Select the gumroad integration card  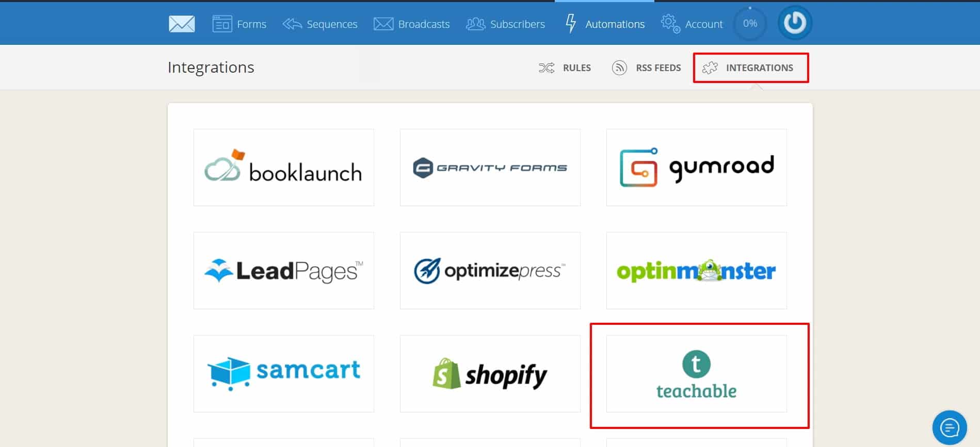(x=697, y=168)
